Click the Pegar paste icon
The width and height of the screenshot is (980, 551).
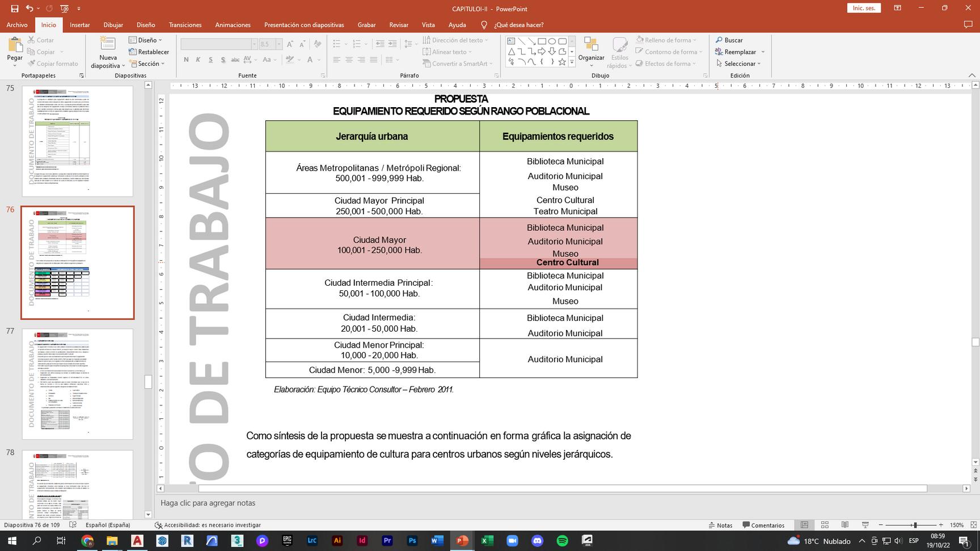pyautogui.click(x=15, y=45)
